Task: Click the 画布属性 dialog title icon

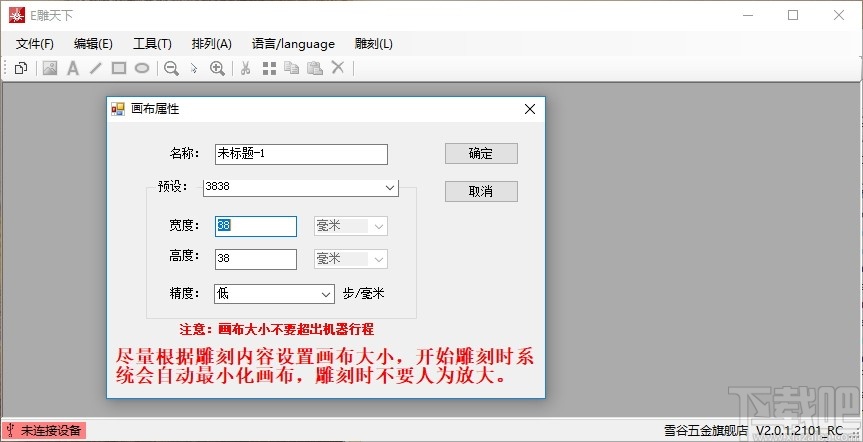Action: [x=118, y=109]
